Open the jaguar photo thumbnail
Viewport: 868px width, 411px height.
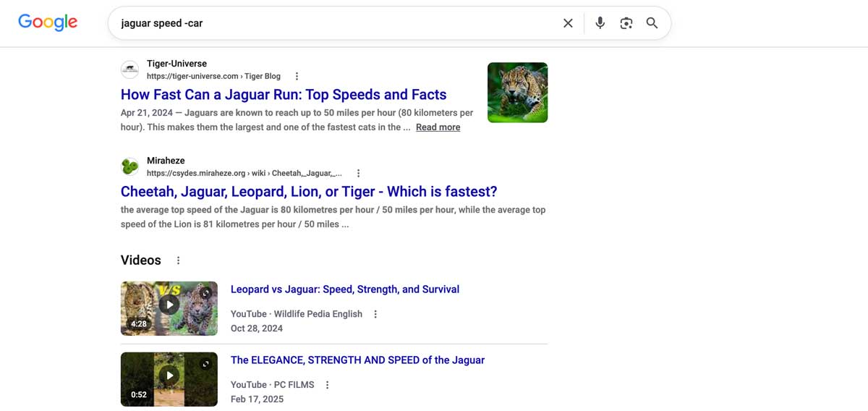click(517, 93)
